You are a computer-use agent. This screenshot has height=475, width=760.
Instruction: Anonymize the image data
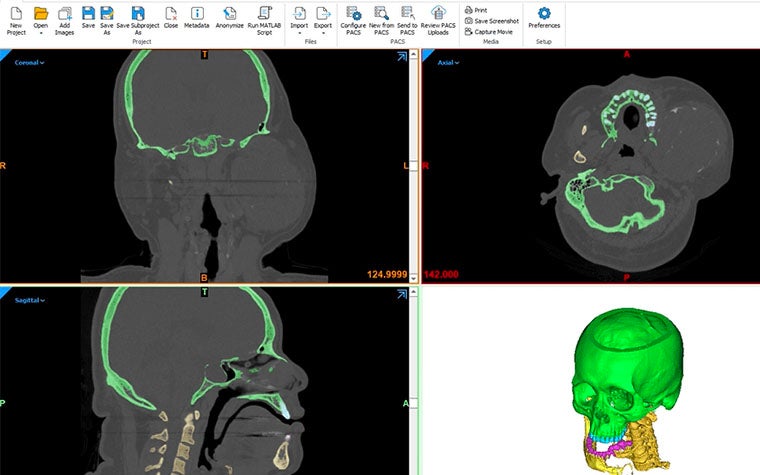tap(229, 17)
